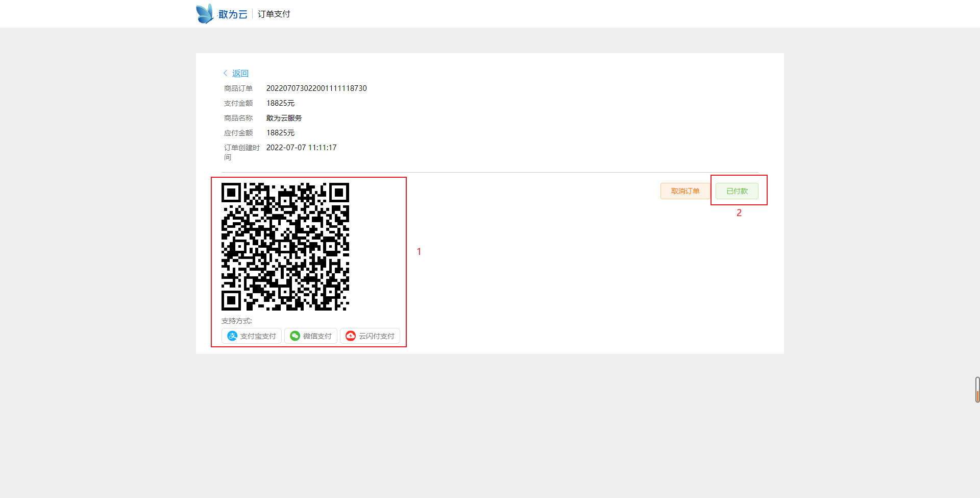
Task: Click the payment QR code image
Action: coord(285,247)
